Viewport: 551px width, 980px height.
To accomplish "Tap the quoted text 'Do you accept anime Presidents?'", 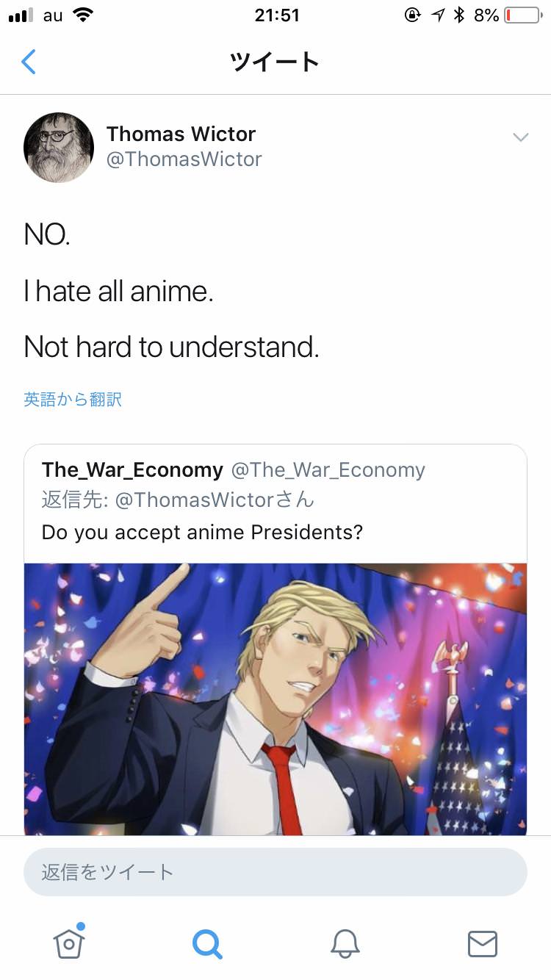I will (x=202, y=532).
